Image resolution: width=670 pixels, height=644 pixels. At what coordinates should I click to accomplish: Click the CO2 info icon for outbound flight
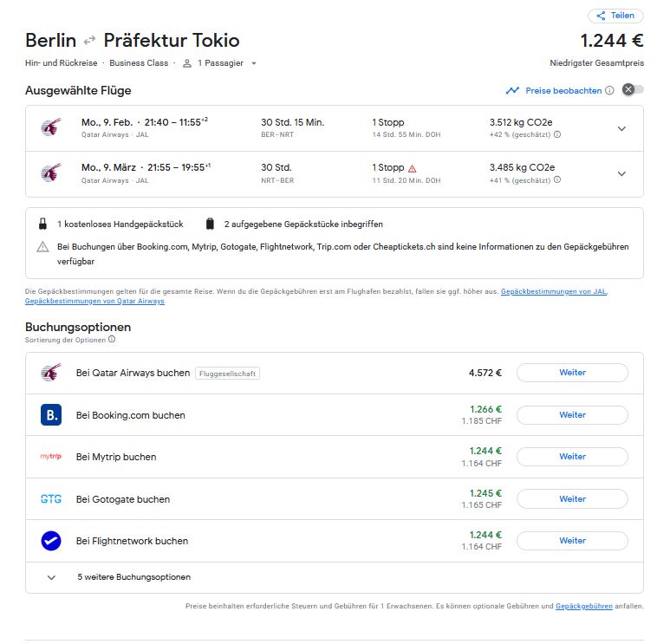[557, 134]
